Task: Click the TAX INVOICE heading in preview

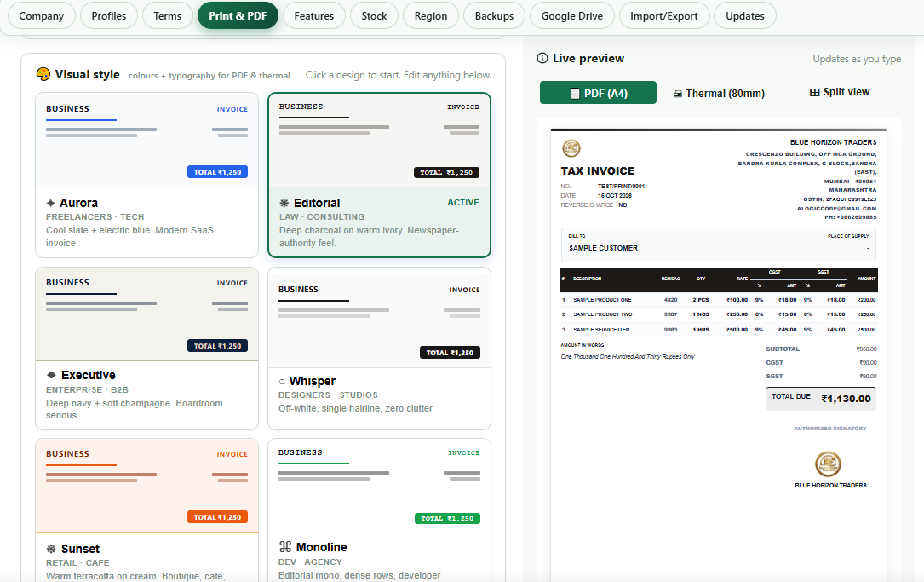Action: (x=598, y=170)
